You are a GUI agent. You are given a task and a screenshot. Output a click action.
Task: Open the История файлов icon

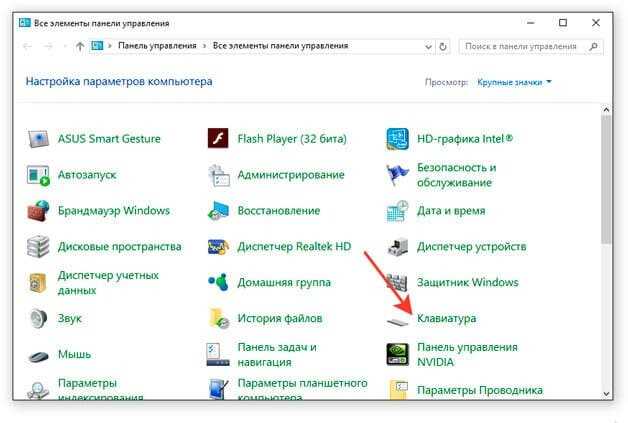coord(219,319)
